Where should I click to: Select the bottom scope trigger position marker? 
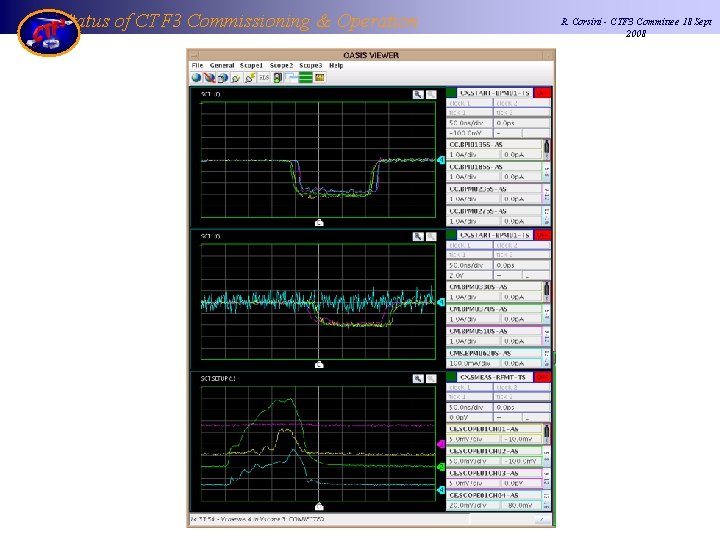[x=319, y=506]
